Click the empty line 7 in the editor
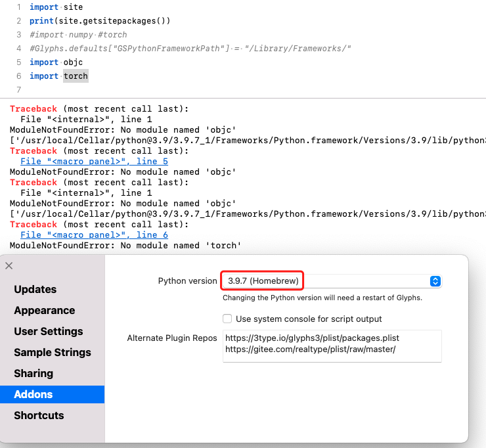486x448 pixels. (131, 90)
